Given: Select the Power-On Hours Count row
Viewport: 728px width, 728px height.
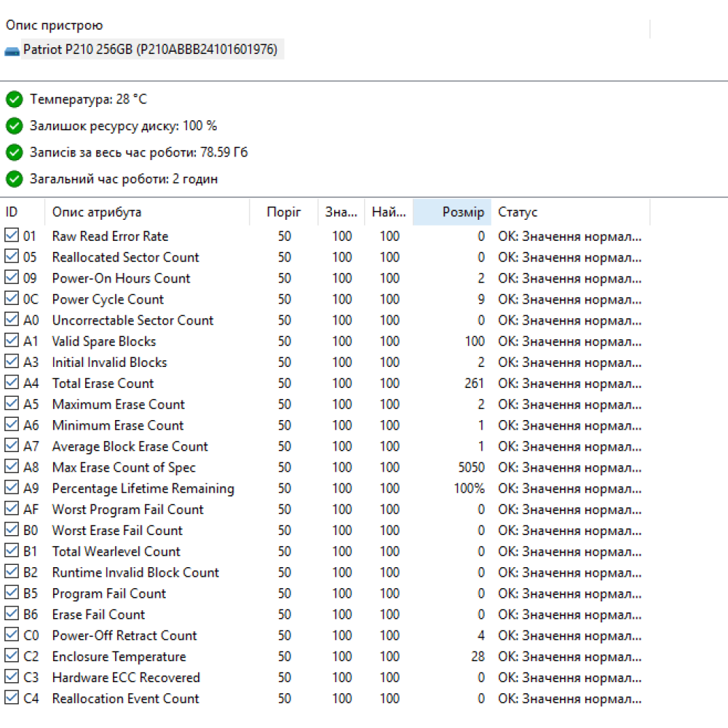Looking at the screenshot, I should click(121, 278).
